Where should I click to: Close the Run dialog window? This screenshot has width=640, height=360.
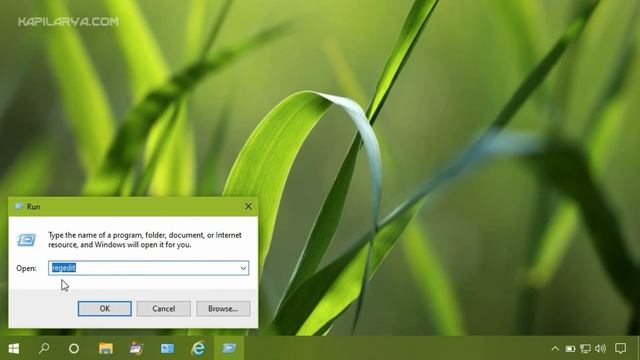tap(248, 207)
